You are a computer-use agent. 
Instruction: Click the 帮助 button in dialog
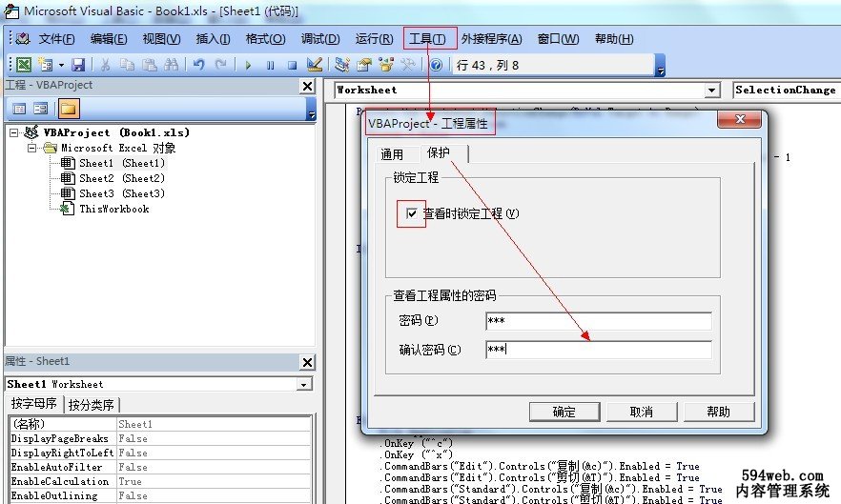pyautogui.click(x=719, y=412)
